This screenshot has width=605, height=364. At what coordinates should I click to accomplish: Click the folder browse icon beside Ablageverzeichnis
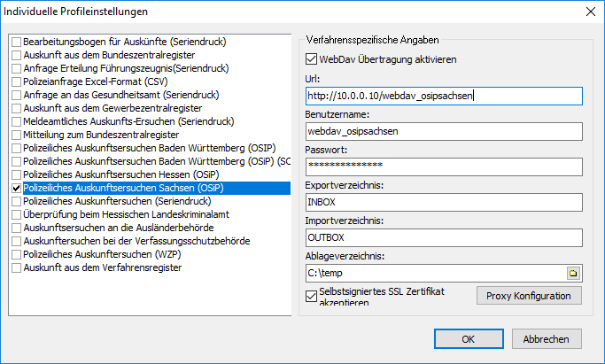572,274
